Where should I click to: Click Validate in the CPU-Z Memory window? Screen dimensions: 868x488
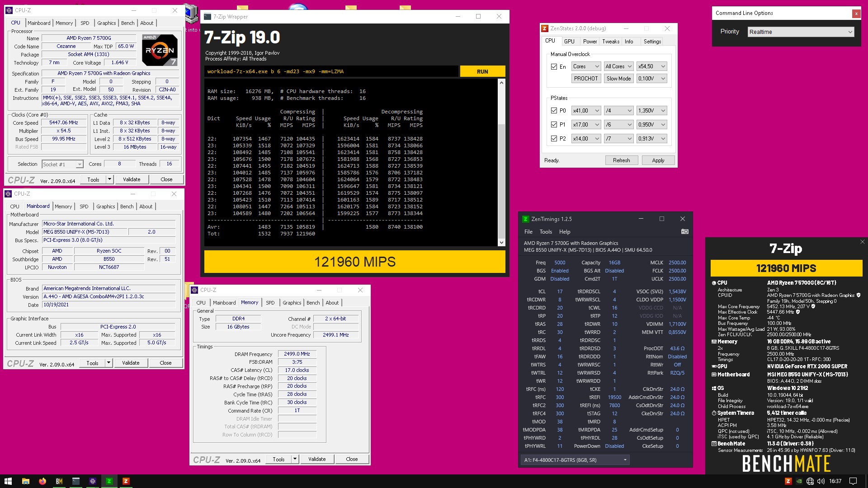pos(316,459)
